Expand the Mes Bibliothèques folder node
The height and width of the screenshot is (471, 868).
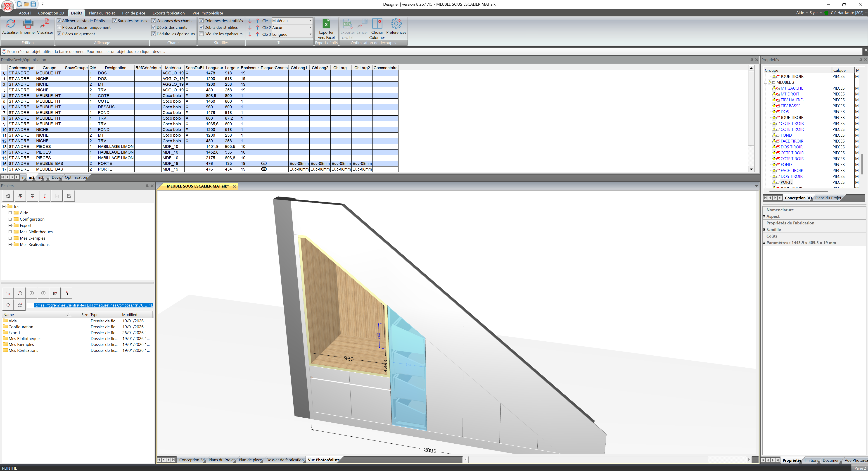coord(10,232)
